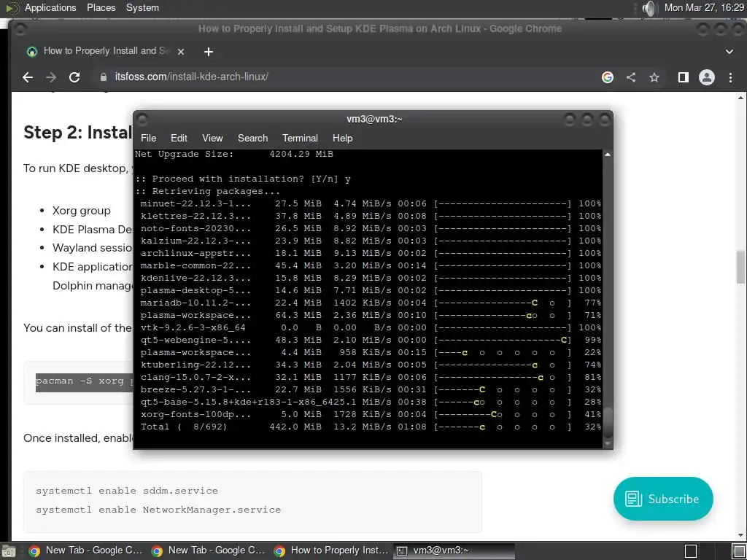Click terminal scrollbar up arrow
Image resolution: width=747 pixels, height=560 pixels.
coord(608,155)
